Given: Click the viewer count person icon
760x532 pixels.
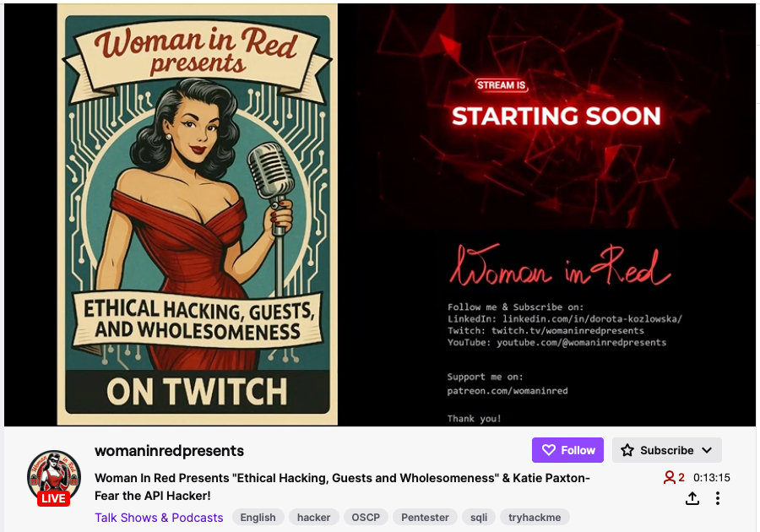Looking at the screenshot, I should point(669,478).
